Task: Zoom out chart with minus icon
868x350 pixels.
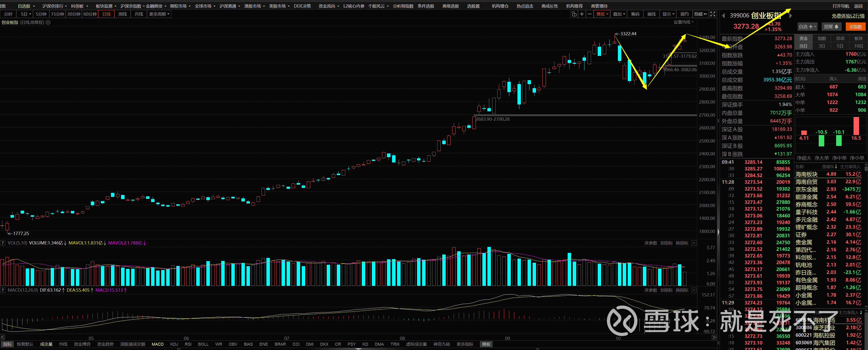Action: [589, 14]
